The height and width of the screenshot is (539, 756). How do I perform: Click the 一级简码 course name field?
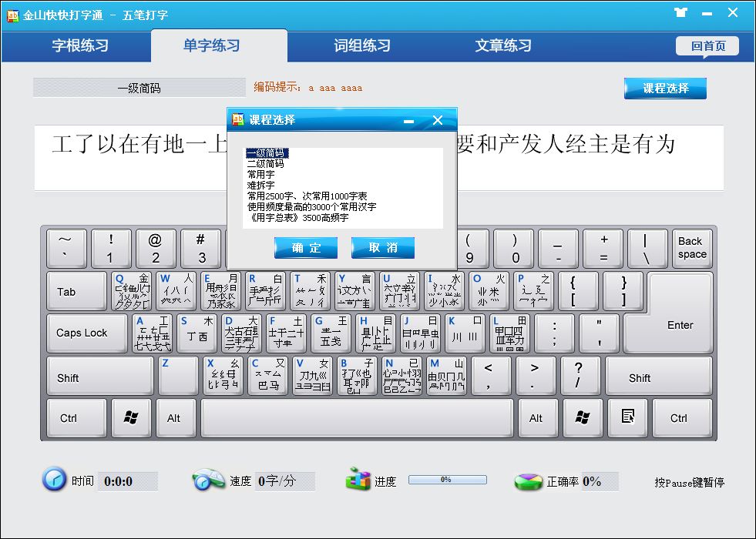pyautogui.click(x=139, y=88)
